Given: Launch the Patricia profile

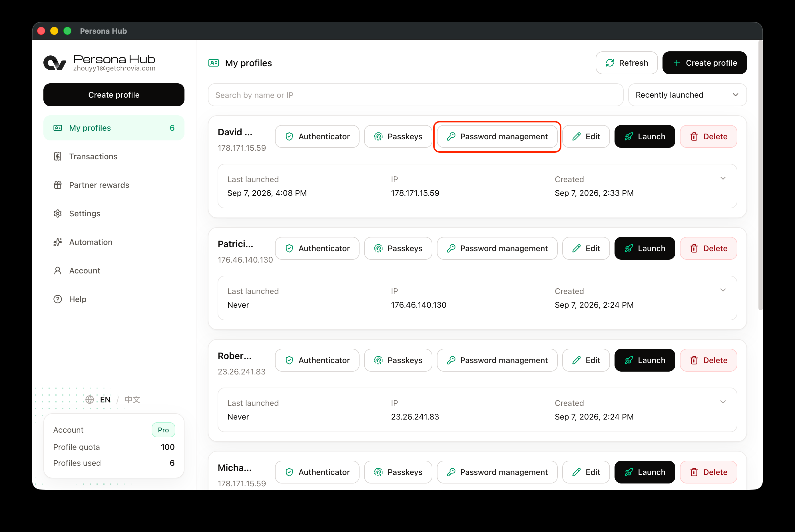Looking at the screenshot, I should click(x=645, y=248).
